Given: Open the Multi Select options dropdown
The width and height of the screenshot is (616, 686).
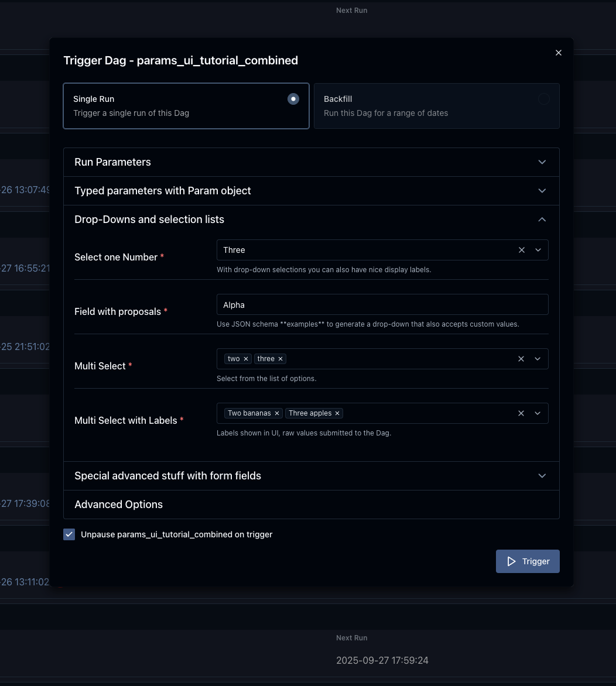Looking at the screenshot, I should (x=538, y=358).
